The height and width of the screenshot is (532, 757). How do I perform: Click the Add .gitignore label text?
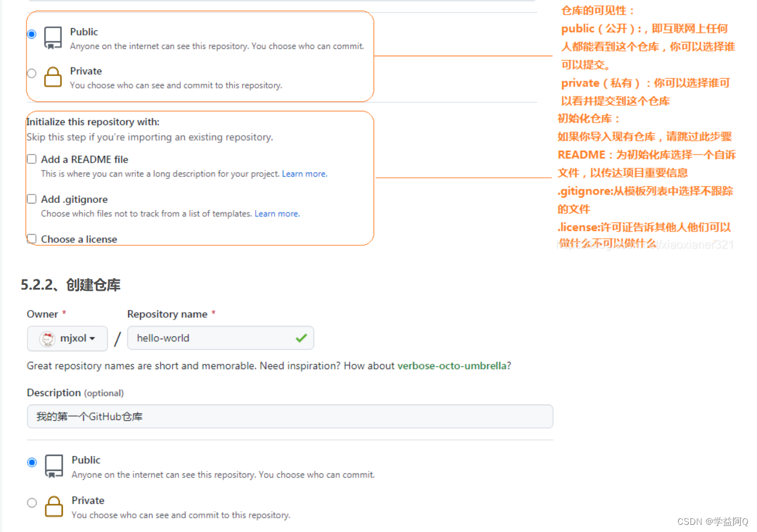pos(74,199)
